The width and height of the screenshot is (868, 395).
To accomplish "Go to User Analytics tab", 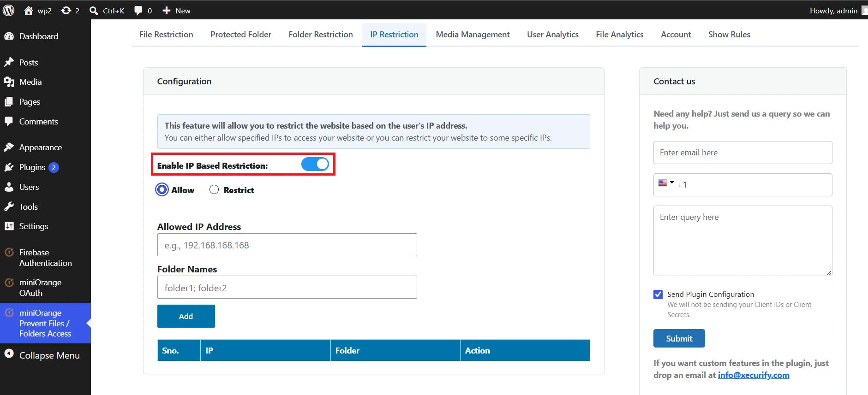I will 553,35.
